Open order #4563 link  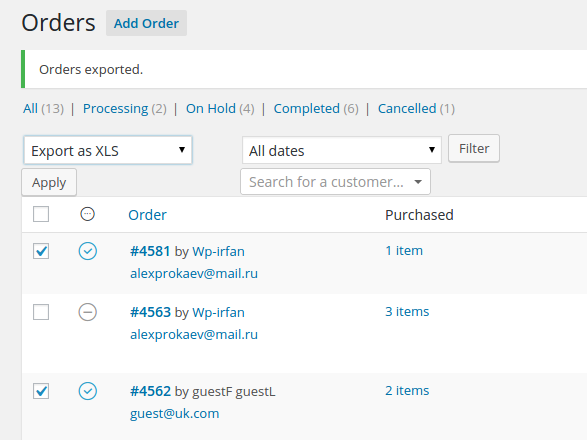pyautogui.click(x=150, y=312)
